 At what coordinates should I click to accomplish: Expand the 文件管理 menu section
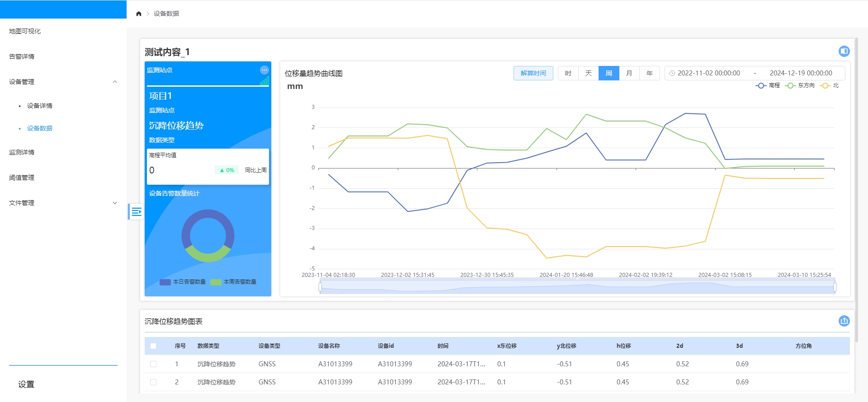click(63, 203)
